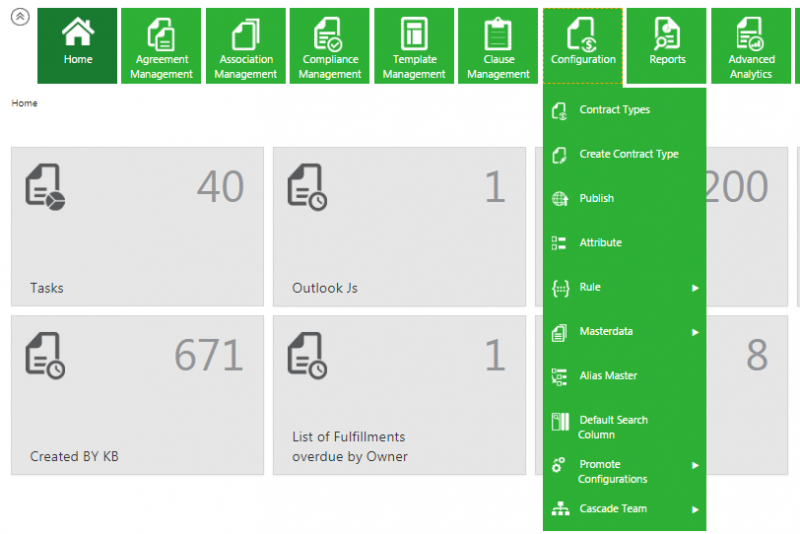The height and width of the screenshot is (534, 800).
Task: Click the Home tile icon
Action: click(77, 35)
